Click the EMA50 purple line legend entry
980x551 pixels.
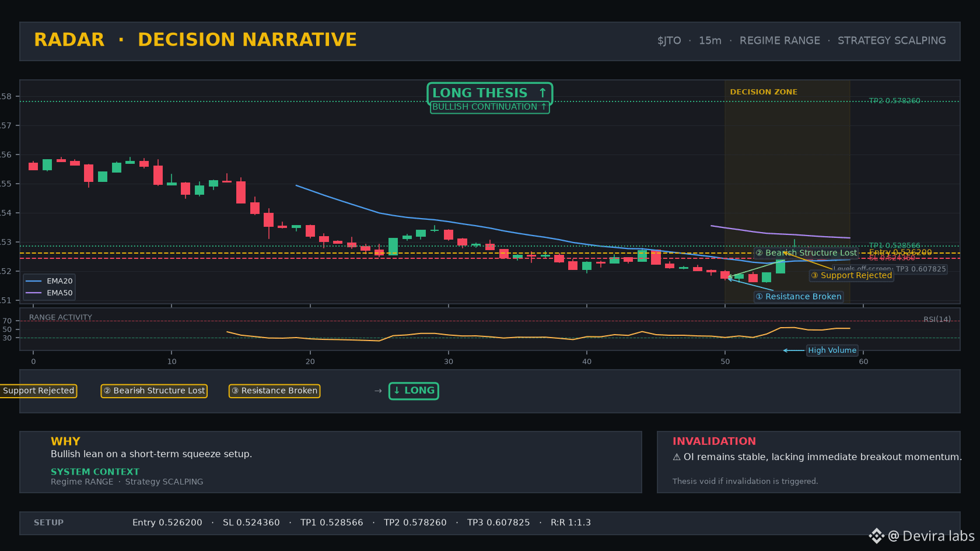(49, 293)
